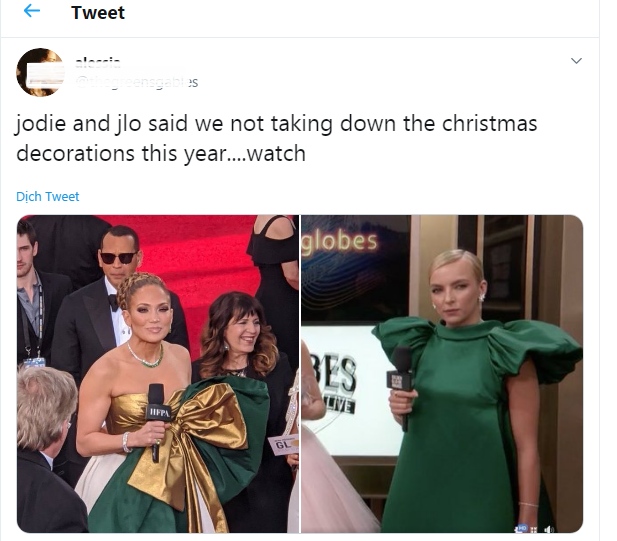Click the tweet text about christmas decorations

click(277, 138)
